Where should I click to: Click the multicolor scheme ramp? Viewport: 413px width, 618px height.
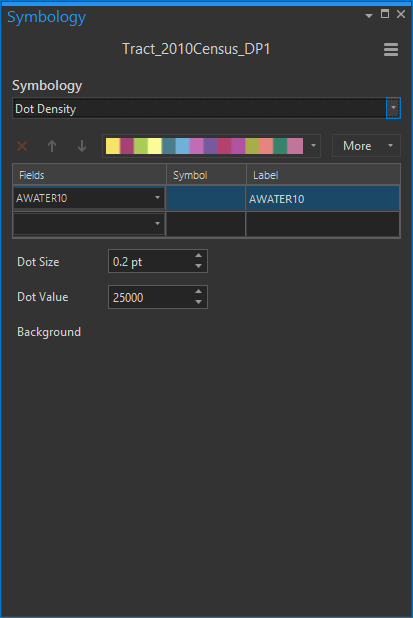205,146
